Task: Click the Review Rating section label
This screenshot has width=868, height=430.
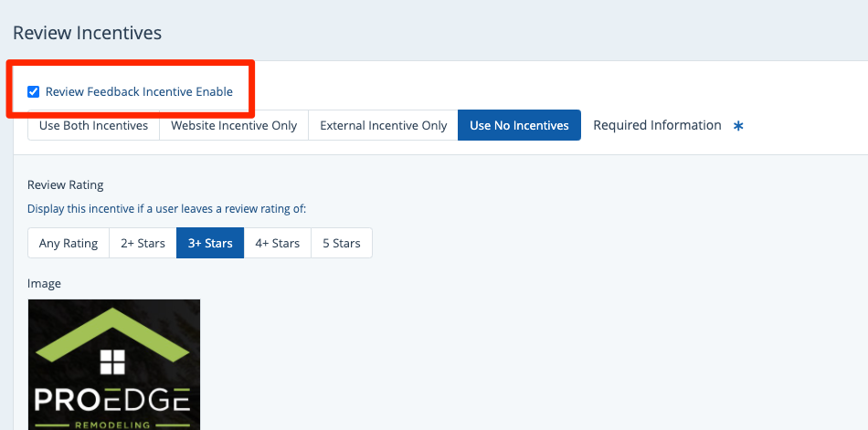Action: click(65, 185)
